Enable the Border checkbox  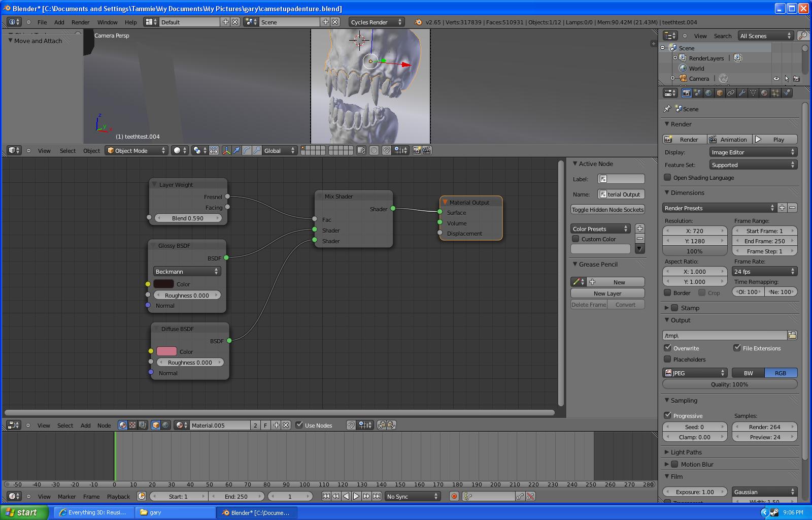[667, 292]
